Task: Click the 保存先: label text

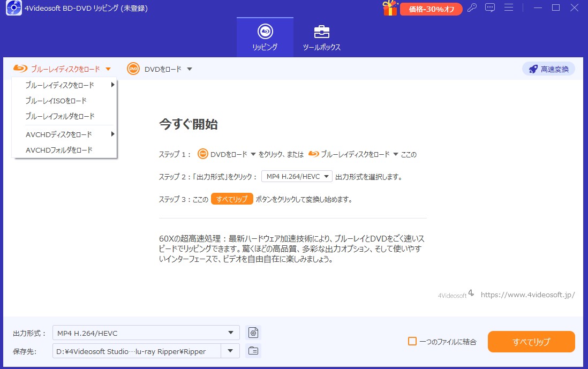Action: tap(25, 351)
